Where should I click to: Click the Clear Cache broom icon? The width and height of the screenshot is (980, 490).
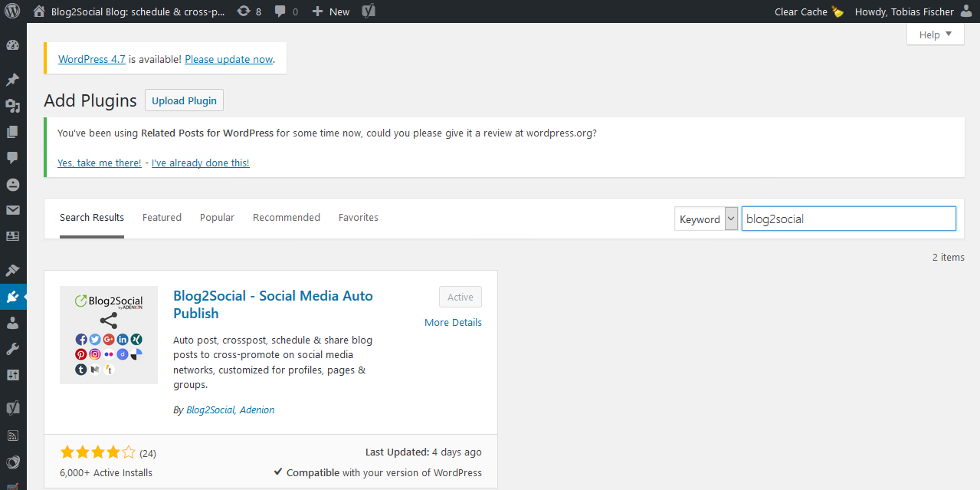[837, 12]
